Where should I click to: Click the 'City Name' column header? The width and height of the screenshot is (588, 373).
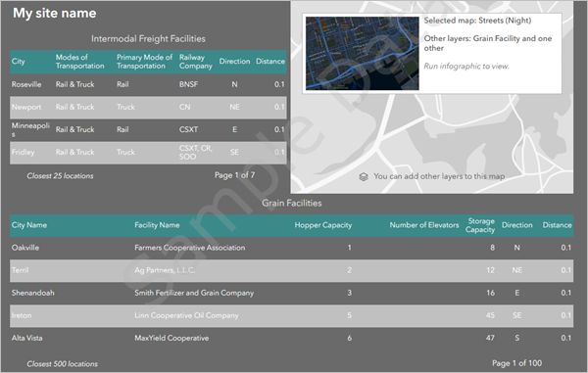pos(29,225)
